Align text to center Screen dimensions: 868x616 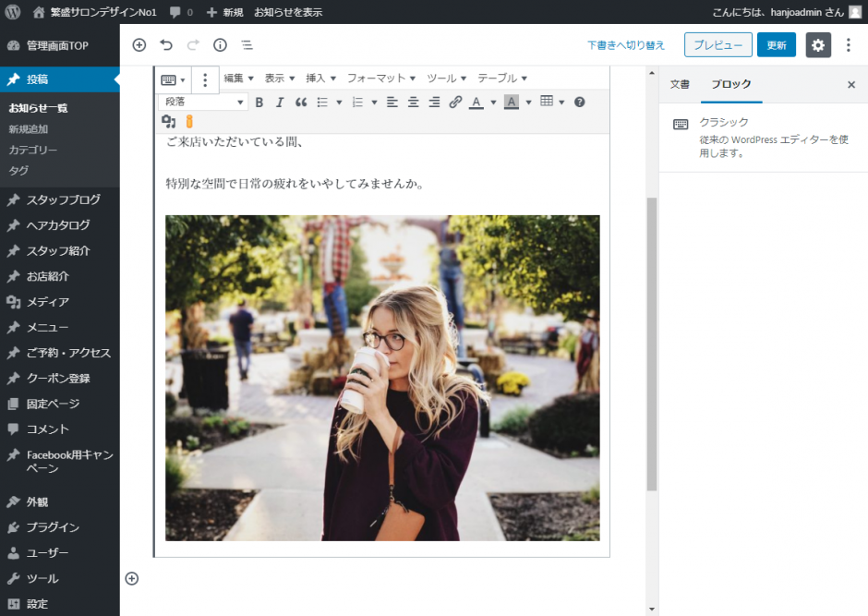413,103
